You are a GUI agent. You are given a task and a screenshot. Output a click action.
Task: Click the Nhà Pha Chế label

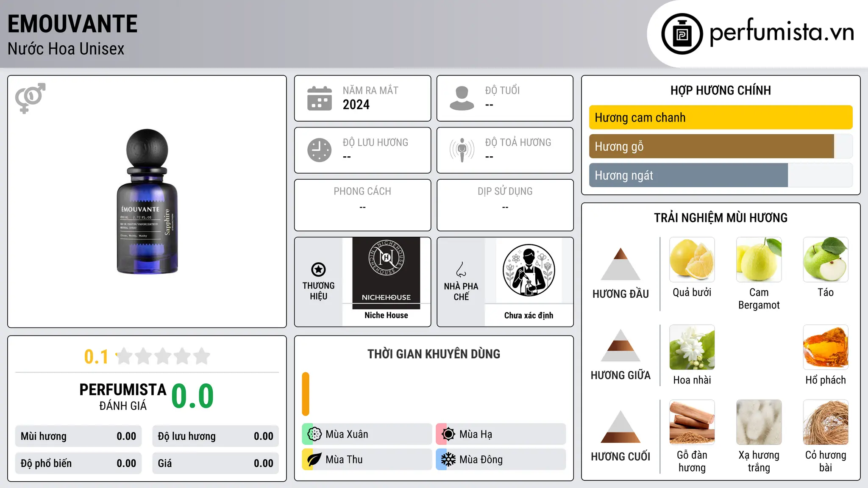[461, 291]
